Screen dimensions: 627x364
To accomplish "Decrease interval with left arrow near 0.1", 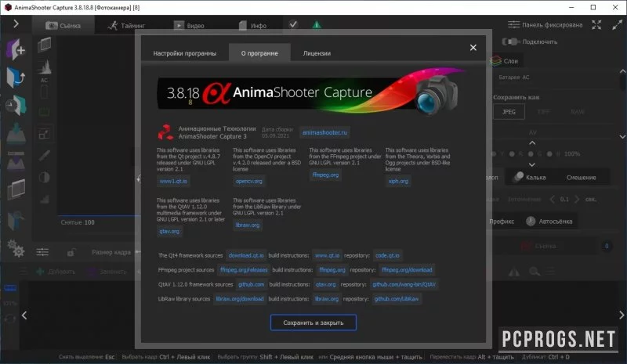I will 553,199.
